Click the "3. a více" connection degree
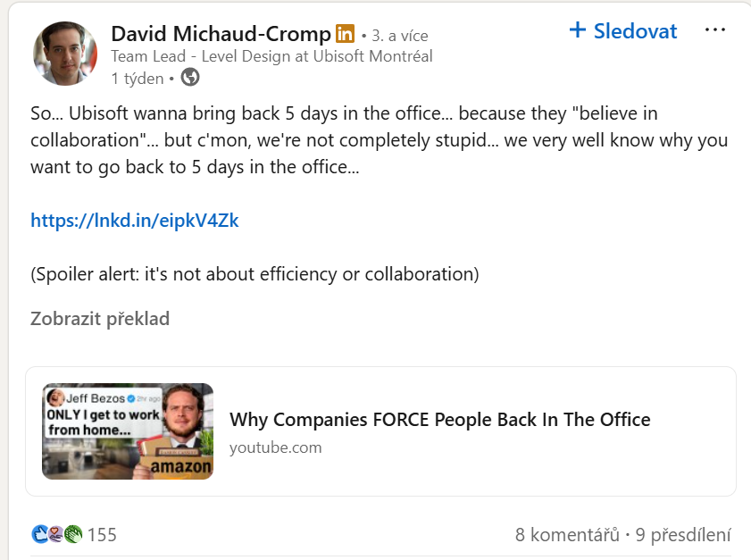Image resolution: width=751 pixels, height=560 pixels. (400, 36)
